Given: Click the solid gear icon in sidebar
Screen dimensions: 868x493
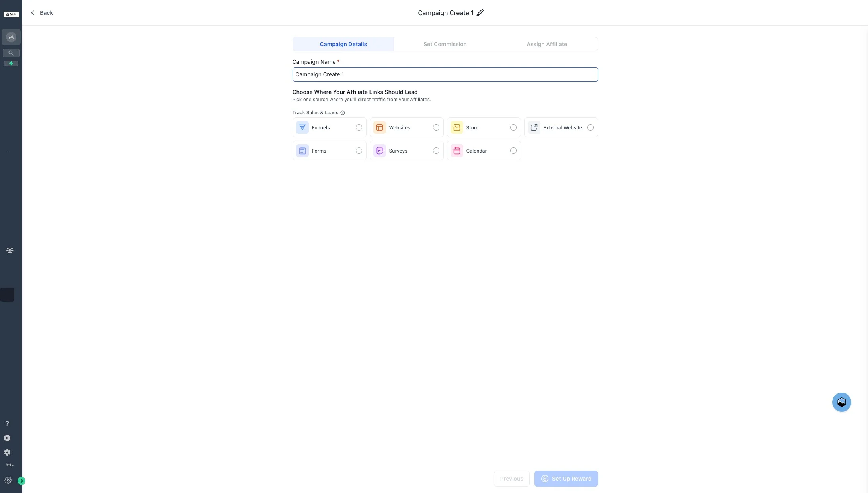Looking at the screenshot, I should pos(7,452).
